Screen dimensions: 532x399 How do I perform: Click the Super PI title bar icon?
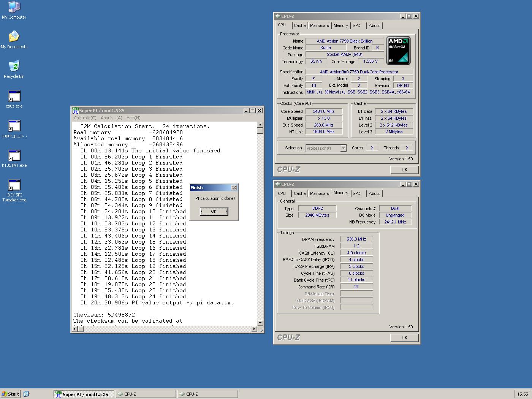(75, 111)
